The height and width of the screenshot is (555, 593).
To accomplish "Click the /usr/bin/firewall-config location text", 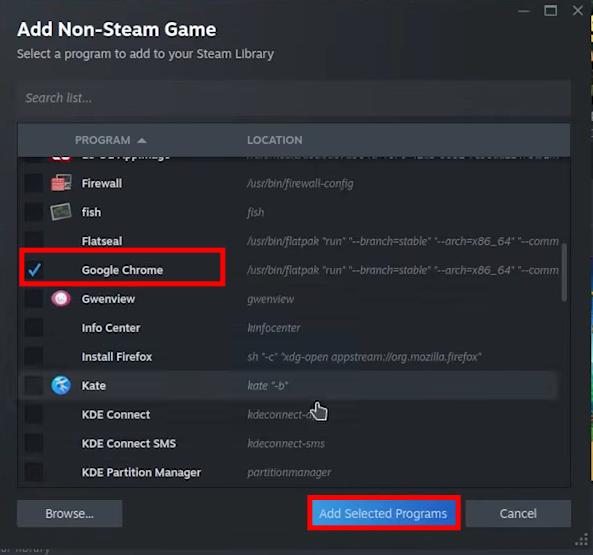I will click(x=300, y=184).
